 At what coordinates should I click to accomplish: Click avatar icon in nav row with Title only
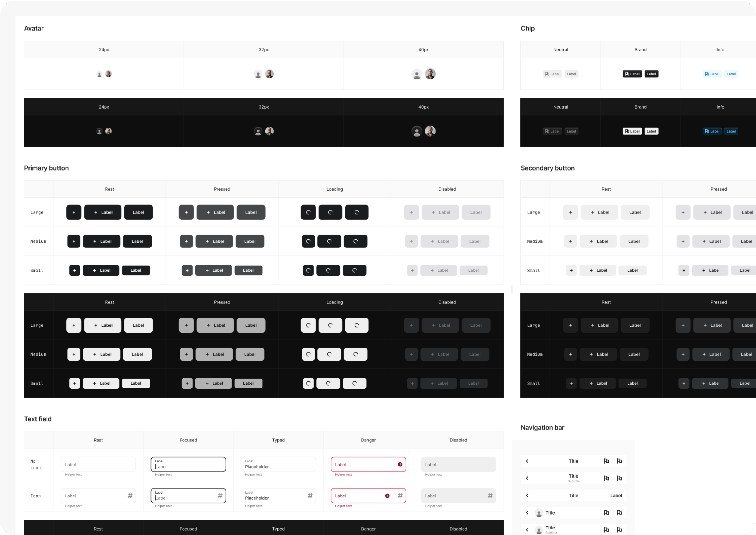539,513
